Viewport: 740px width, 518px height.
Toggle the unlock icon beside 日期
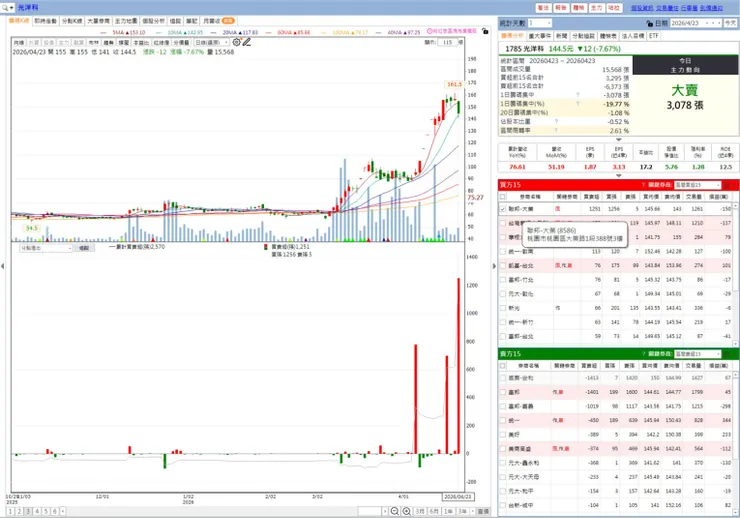[x=649, y=23]
